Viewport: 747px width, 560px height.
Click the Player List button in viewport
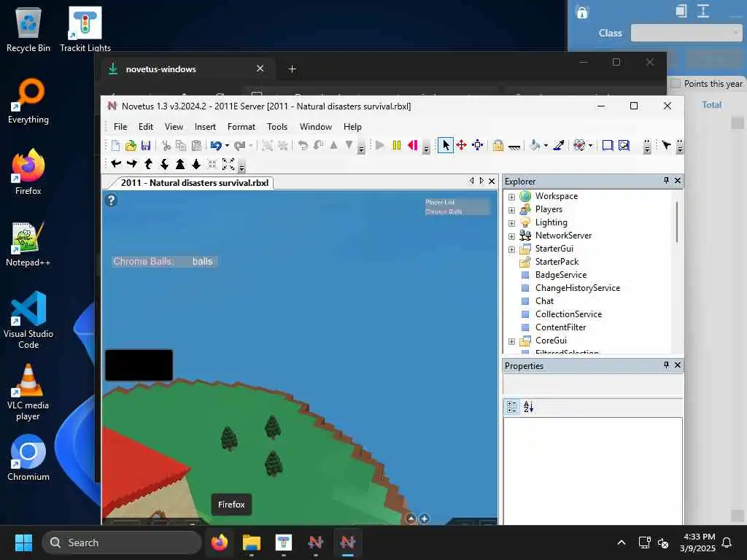click(x=440, y=203)
